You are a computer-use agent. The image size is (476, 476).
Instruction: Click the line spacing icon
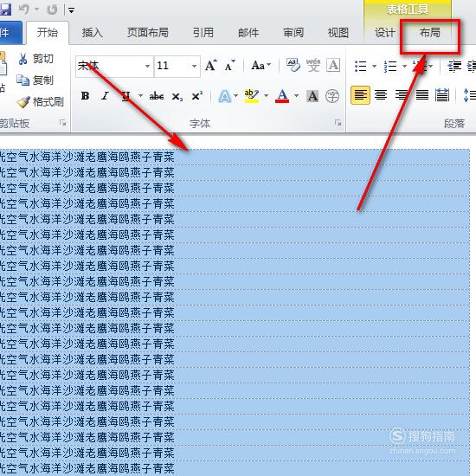(x=469, y=95)
